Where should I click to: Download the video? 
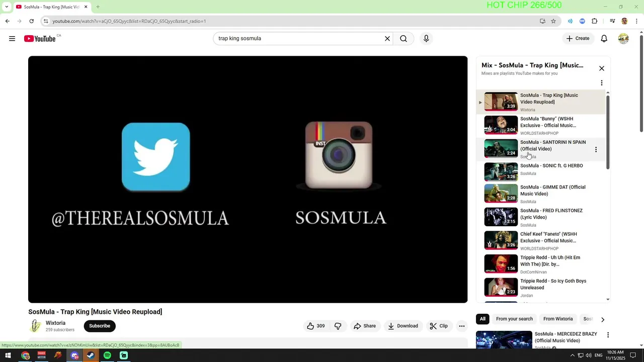pos(403,326)
